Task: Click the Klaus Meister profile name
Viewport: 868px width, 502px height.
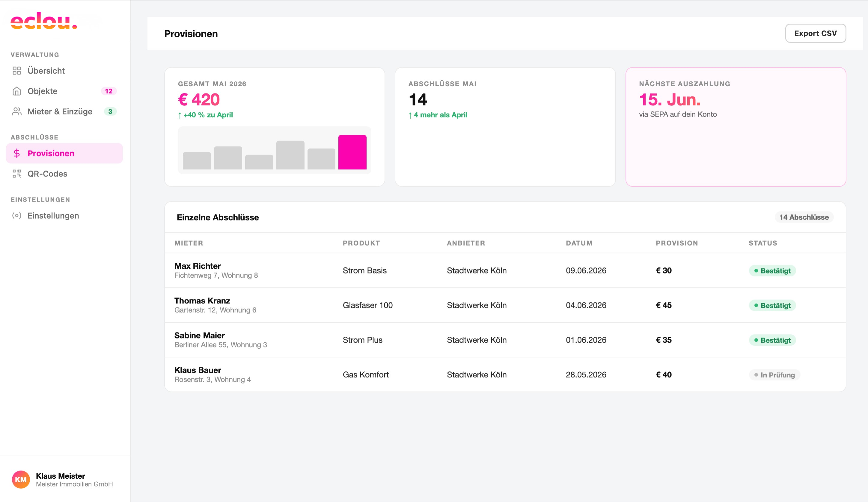Action: click(x=60, y=476)
